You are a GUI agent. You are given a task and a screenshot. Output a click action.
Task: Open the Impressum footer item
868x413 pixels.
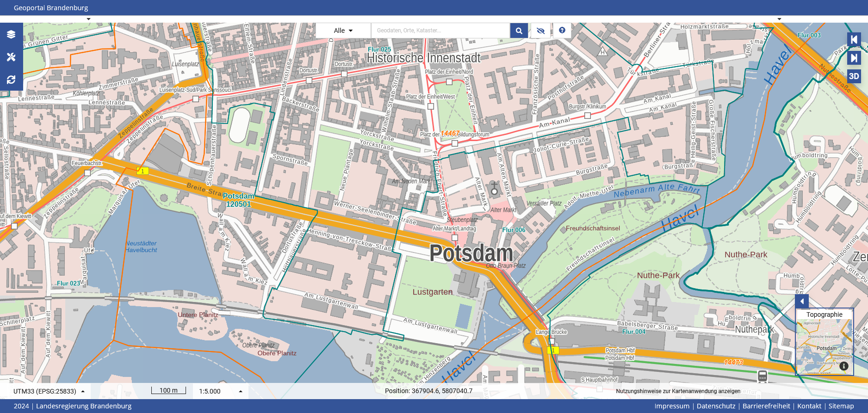tap(671, 406)
